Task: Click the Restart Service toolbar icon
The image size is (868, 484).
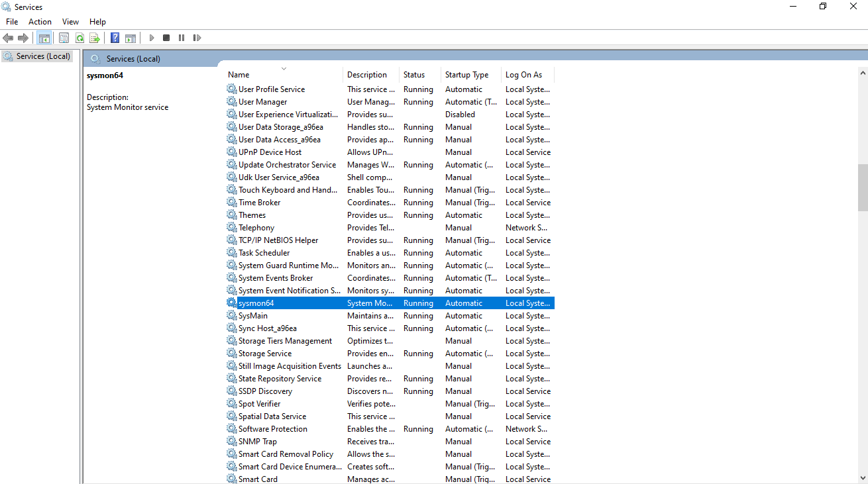Action: [197, 38]
